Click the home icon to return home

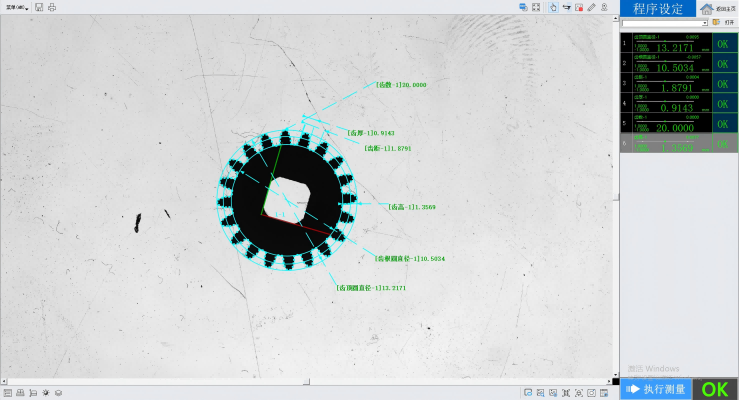pyautogui.click(x=706, y=8)
